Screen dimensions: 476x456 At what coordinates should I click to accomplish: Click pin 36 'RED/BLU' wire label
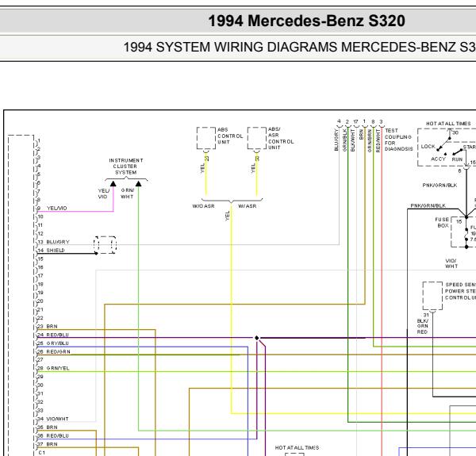[x=57, y=436]
